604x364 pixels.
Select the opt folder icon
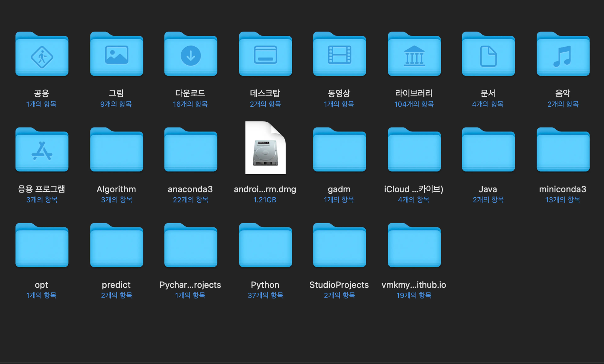42,245
